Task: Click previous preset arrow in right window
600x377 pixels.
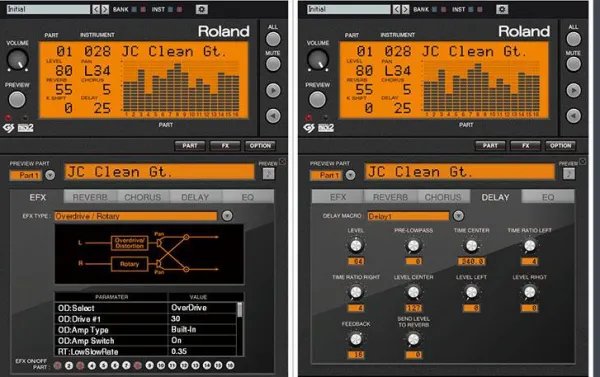Action: [x=396, y=9]
